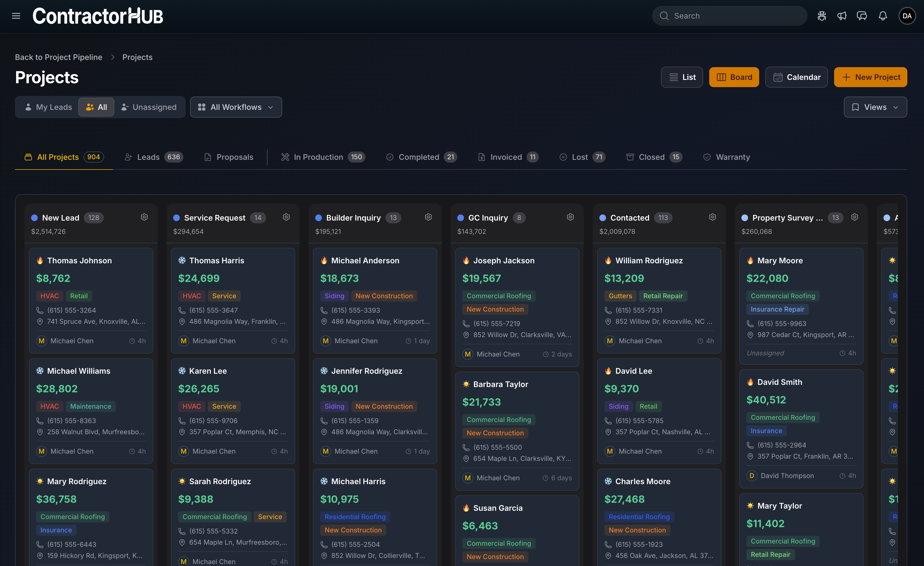Open the Views dropdown
The width and height of the screenshot is (924, 566).
click(x=875, y=107)
